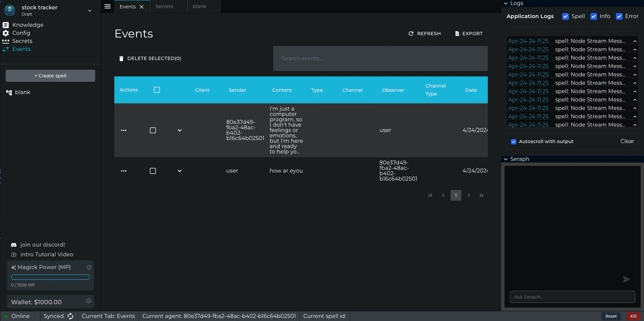The height and width of the screenshot is (321, 644).
Task: Disable the Error log filter
Action: pyautogui.click(x=620, y=16)
